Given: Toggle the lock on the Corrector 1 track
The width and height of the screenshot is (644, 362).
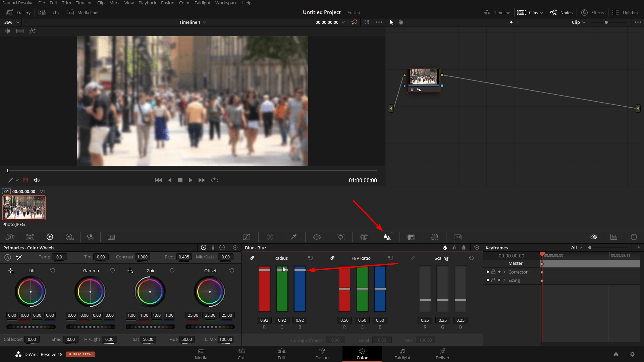Looking at the screenshot, I should click(x=493, y=272).
